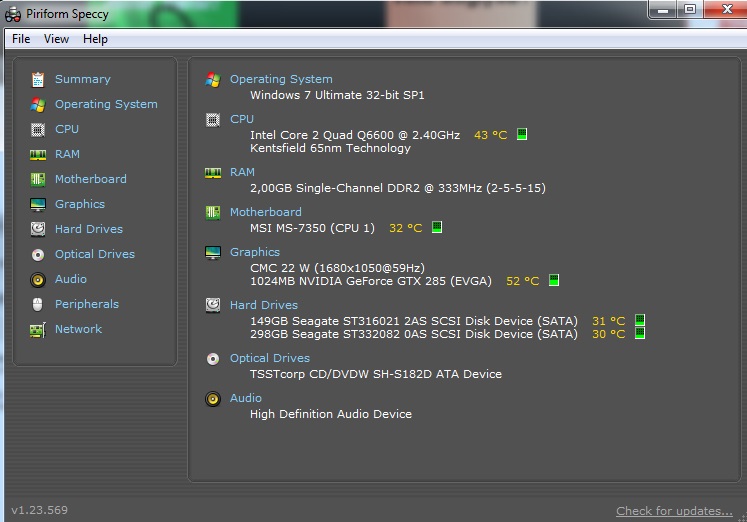Show Motherboard details from sidebar
Image resolution: width=747 pixels, height=522 pixels.
(91, 179)
